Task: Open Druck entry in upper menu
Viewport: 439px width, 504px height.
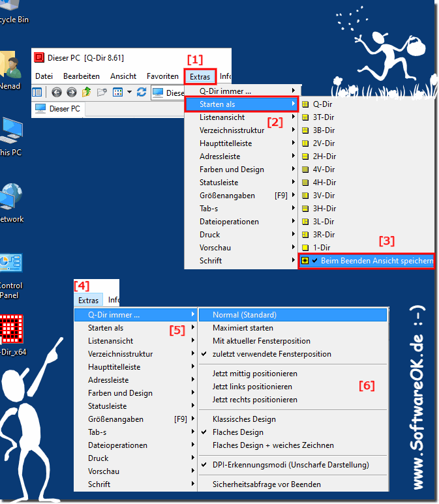Action: click(241, 235)
